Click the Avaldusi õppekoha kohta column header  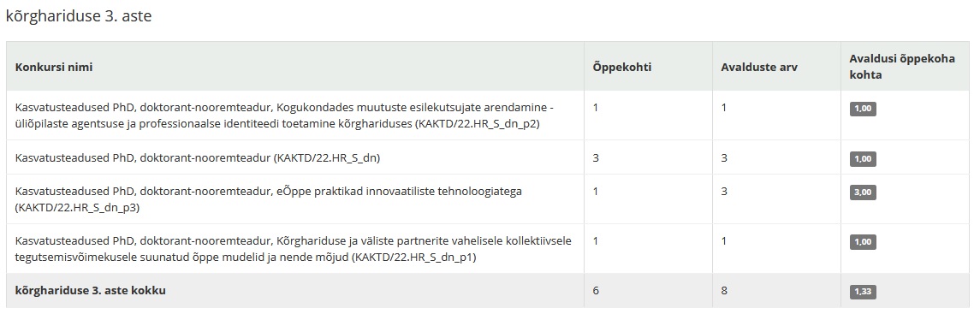tap(902, 66)
